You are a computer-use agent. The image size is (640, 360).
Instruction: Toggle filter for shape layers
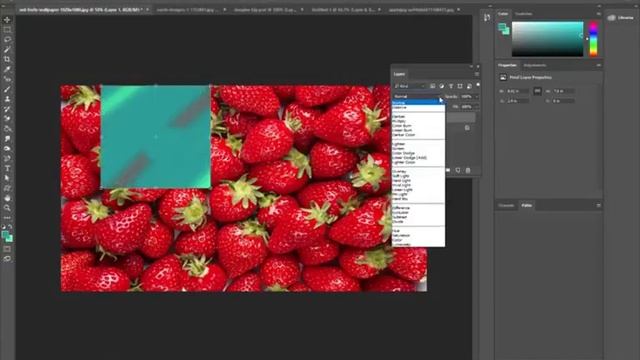click(460, 86)
